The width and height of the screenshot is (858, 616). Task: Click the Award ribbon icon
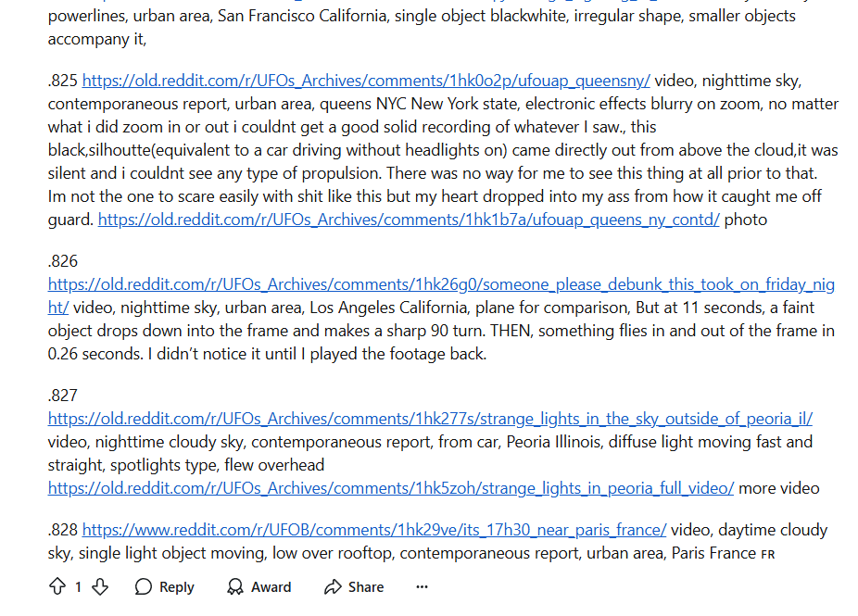pos(235,587)
